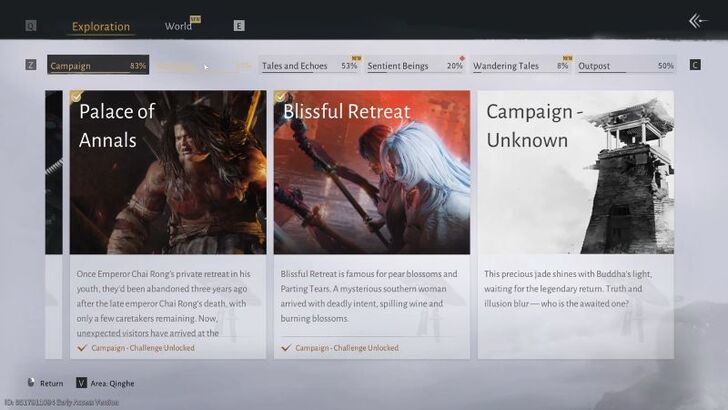Click the Area: Qinghe button
This screenshot has width=728, height=410.
pos(105,383)
